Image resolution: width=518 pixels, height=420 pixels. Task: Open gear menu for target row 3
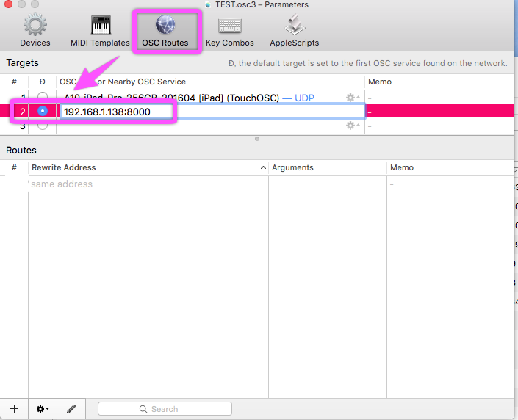[352, 126]
